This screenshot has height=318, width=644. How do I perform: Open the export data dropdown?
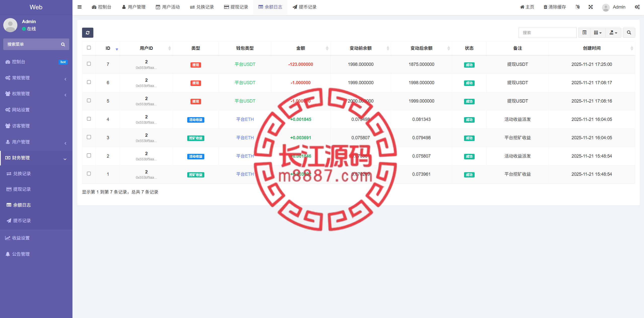click(613, 33)
